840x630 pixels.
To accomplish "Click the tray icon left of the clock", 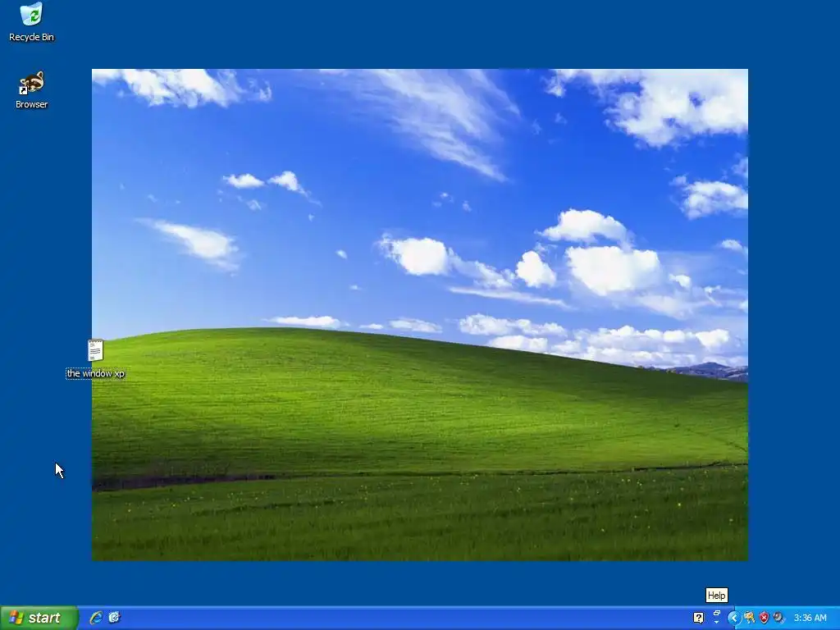I will coord(778,619).
